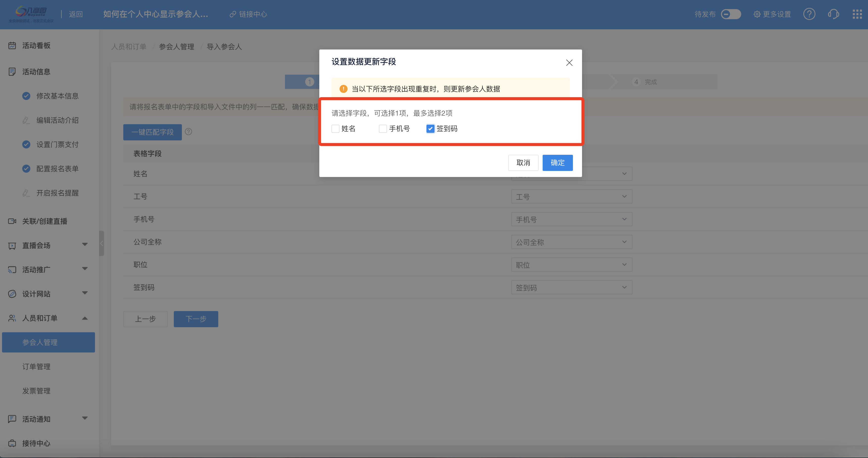Click the help icon beside 一键匹配字段
Viewport: 868px width, 458px height.
(x=189, y=132)
